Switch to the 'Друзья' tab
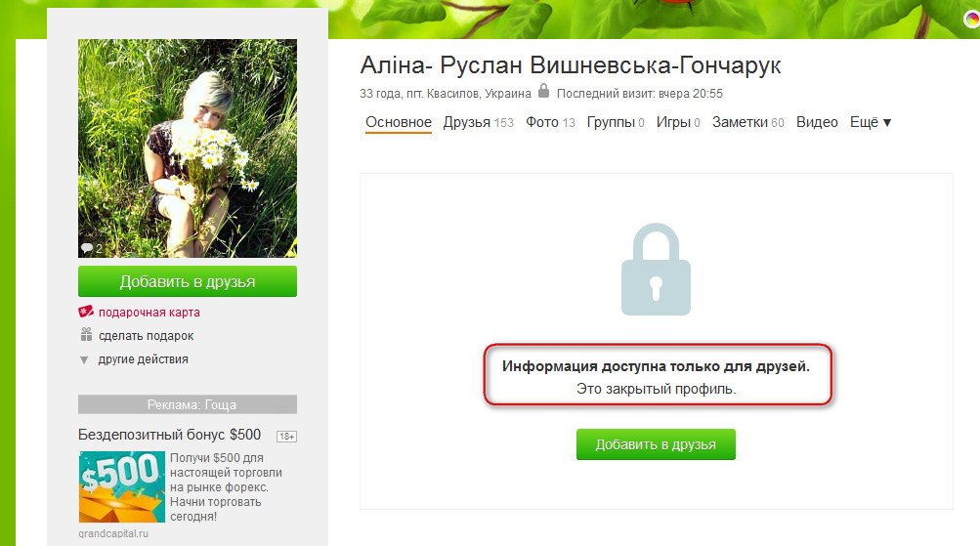Screen dimensions: 980x546 point(478,122)
